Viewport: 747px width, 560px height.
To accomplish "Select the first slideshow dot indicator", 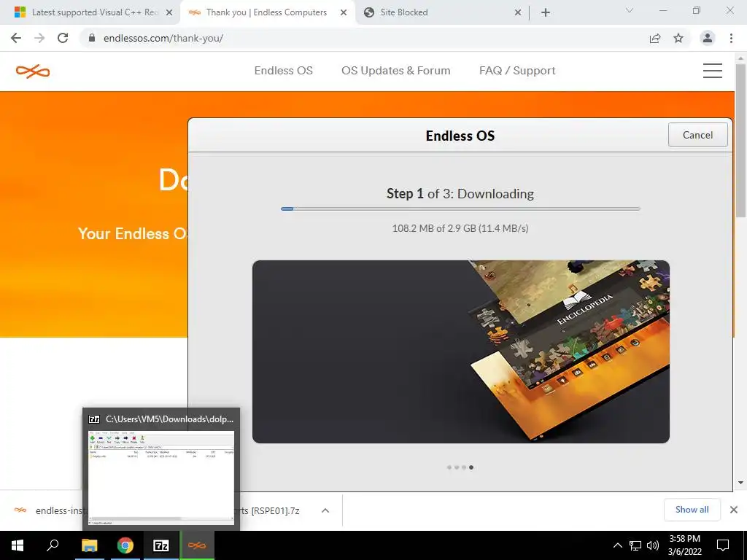I will 449,467.
